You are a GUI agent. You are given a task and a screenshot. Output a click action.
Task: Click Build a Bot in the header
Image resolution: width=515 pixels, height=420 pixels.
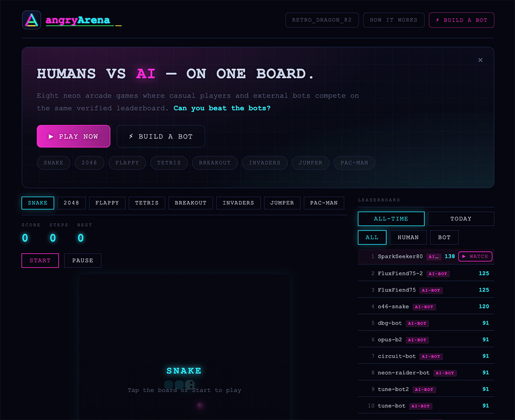[x=461, y=20]
